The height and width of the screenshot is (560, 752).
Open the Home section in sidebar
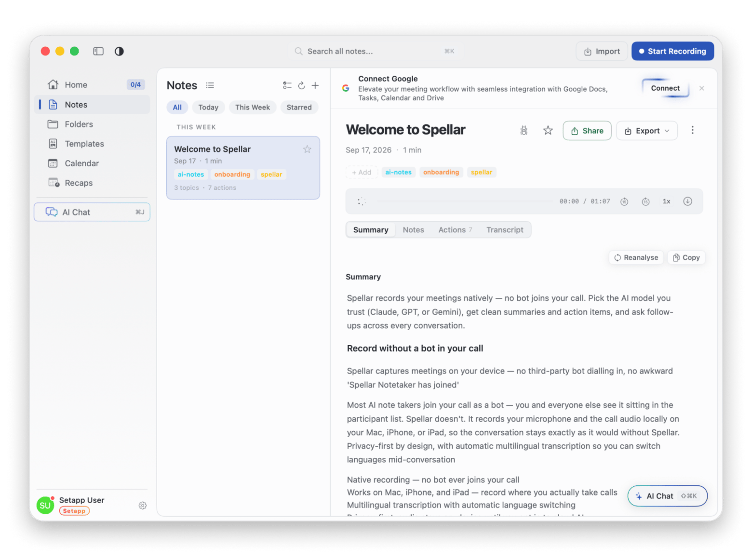pyautogui.click(x=92, y=85)
